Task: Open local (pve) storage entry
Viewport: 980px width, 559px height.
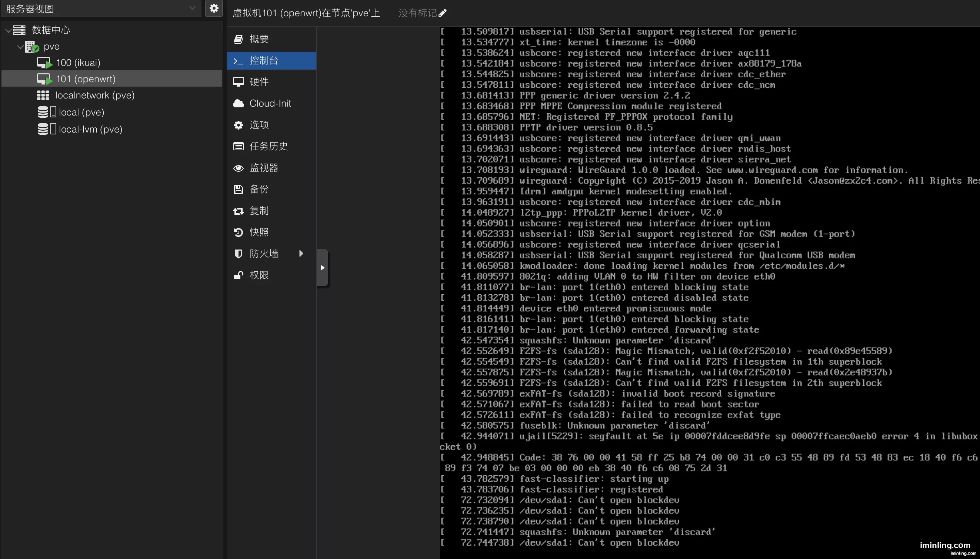Action: (x=112, y=112)
